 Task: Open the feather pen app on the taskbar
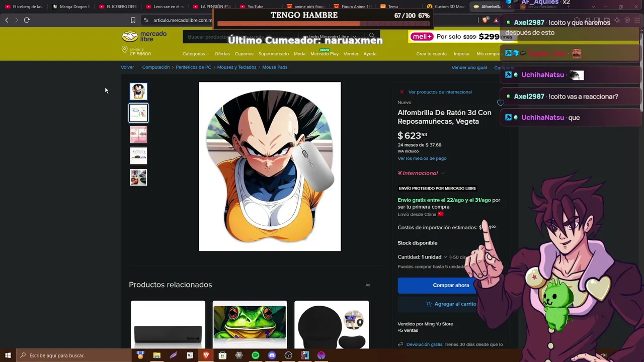(x=173, y=355)
